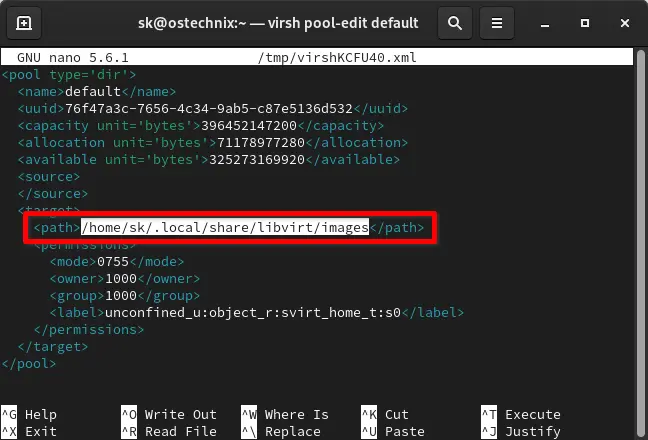648x440 pixels.
Task: Click the opening <source> tag line
Action: 49,176
